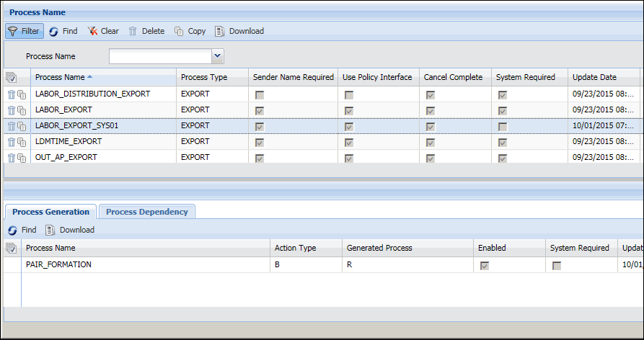644x340 pixels.
Task: Click Download icon in Process Generation toolbar
Action: pyautogui.click(x=50, y=230)
